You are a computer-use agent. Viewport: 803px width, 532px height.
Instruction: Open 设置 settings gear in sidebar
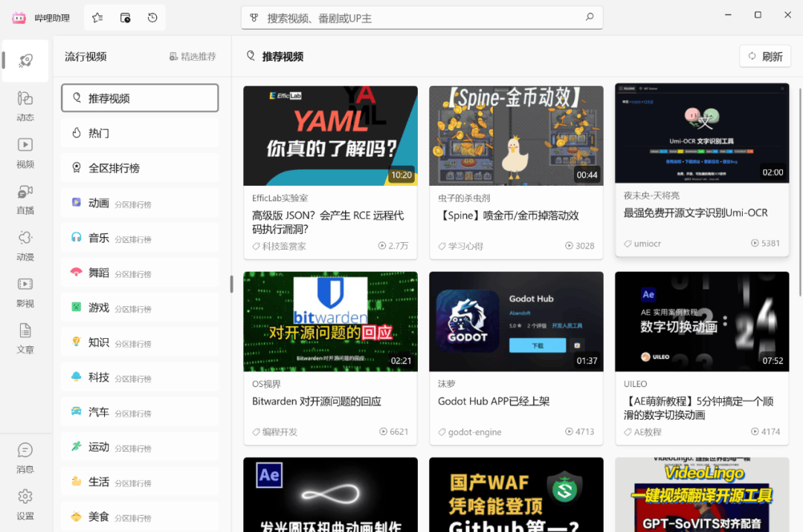(x=25, y=503)
